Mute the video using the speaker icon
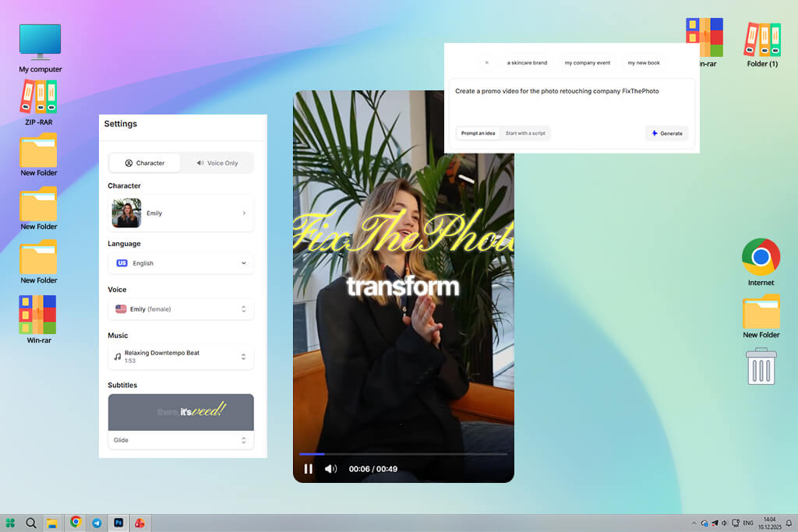 [x=330, y=469]
